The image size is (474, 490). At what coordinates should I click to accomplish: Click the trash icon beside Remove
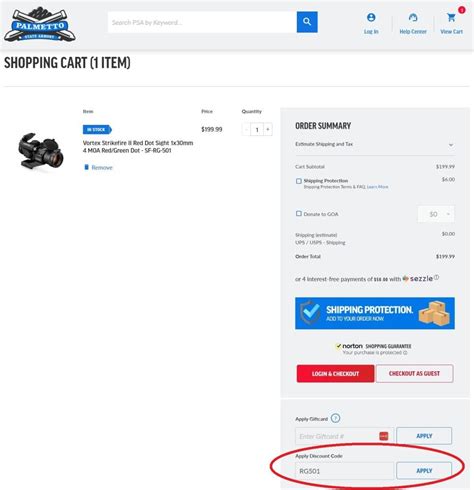click(86, 167)
